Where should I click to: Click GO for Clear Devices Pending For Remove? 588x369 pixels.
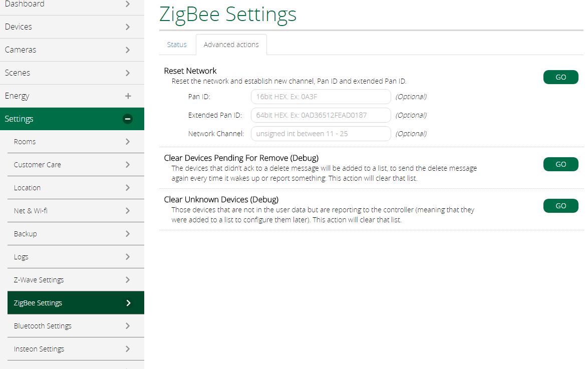[560, 164]
